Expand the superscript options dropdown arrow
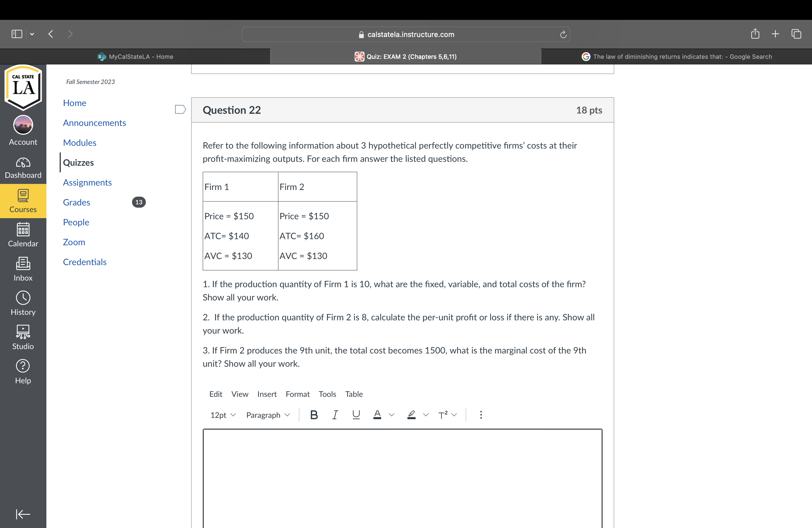 [x=454, y=415]
